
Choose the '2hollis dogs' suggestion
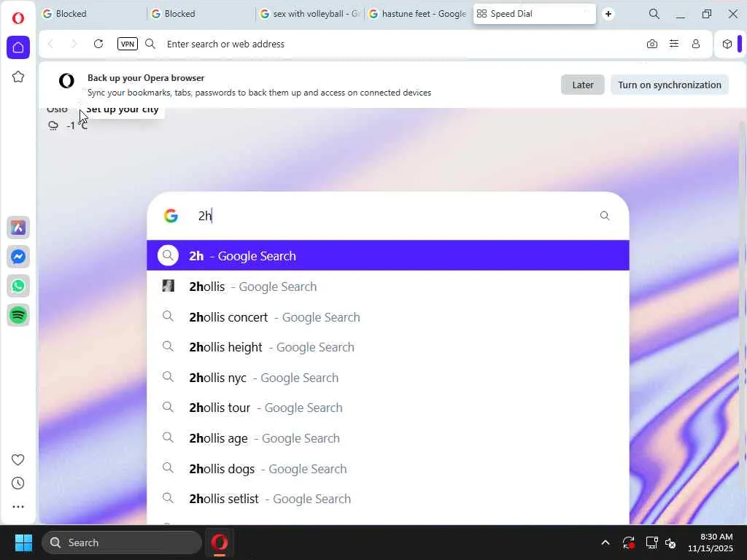388,469
